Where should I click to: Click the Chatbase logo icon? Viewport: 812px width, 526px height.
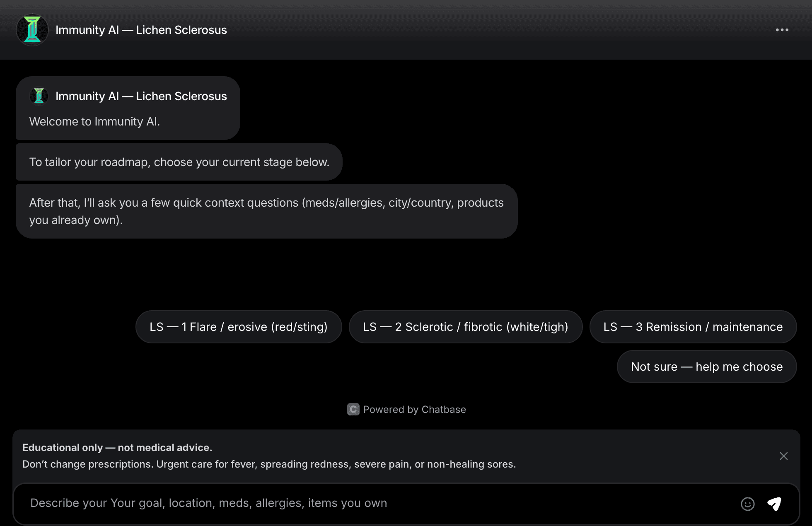(353, 409)
